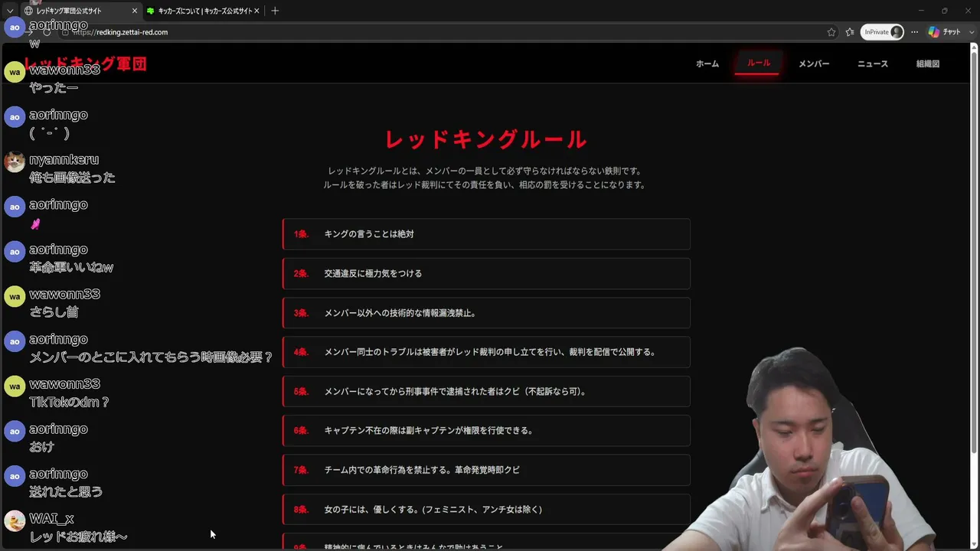
Task: Click chat message メンバーのとこに入れてもらう時画像必要？
Action: (x=151, y=357)
